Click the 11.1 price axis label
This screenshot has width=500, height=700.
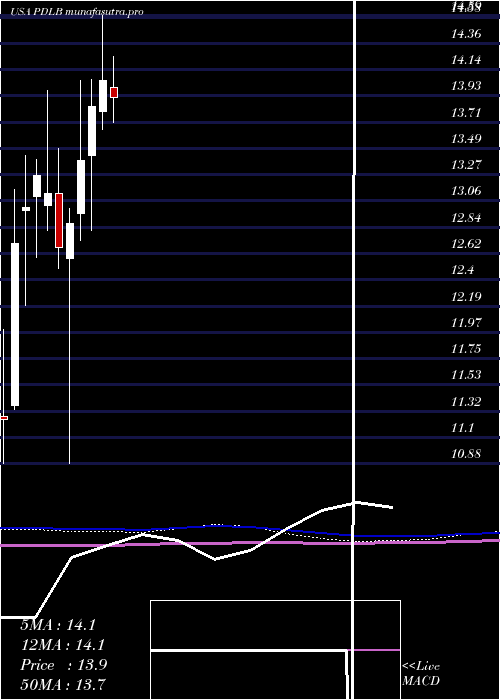(x=462, y=428)
